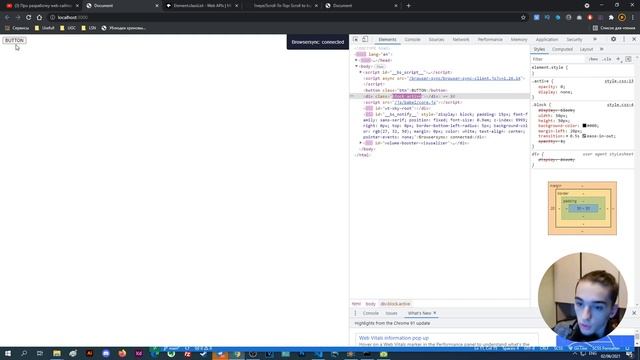Switch to the Console tab in DevTools

click(x=412, y=40)
